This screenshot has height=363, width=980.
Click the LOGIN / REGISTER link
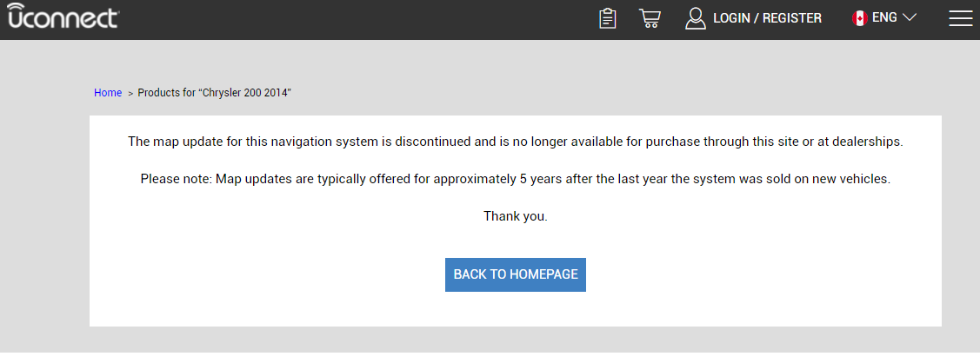pos(768,18)
